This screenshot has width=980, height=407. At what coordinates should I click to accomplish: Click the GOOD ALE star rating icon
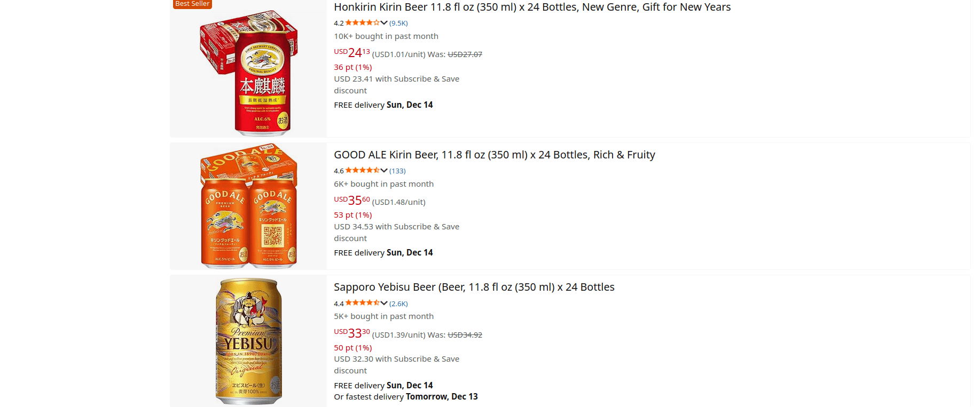[362, 171]
